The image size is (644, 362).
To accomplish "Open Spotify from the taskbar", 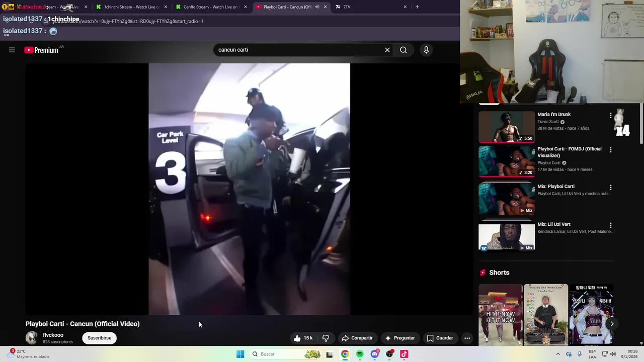I will [360, 354].
